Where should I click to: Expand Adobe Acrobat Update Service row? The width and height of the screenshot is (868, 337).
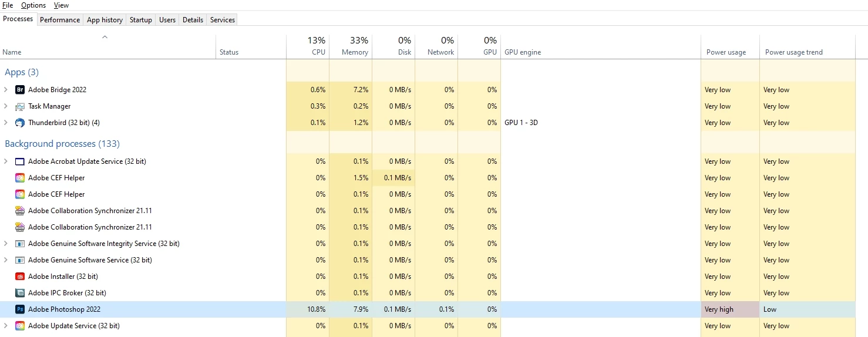(x=6, y=161)
